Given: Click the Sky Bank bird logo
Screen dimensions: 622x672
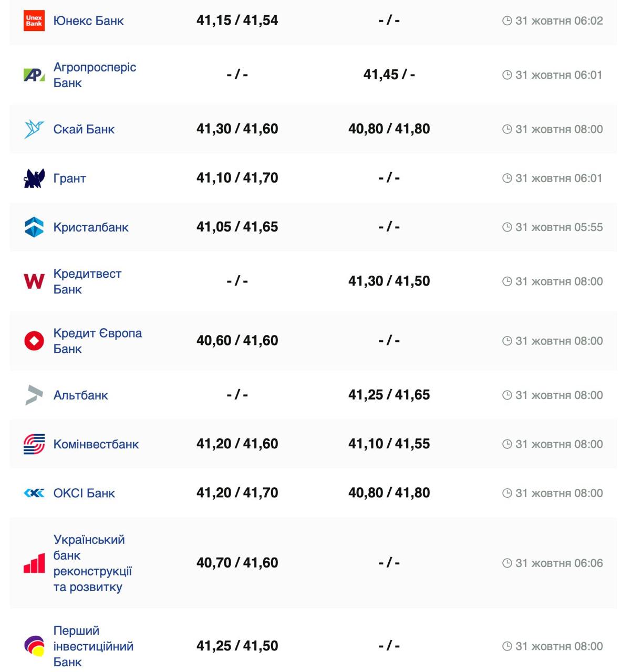Looking at the screenshot, I should (x=34, y=129).
